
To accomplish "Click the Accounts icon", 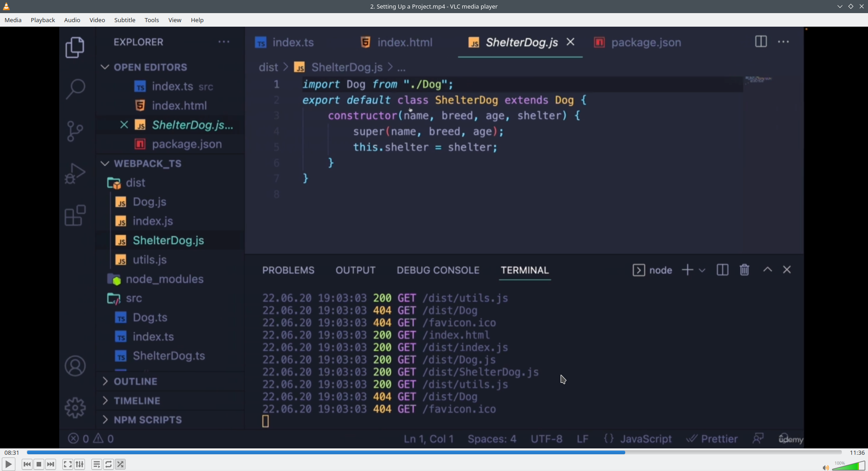I will (75, 366).
